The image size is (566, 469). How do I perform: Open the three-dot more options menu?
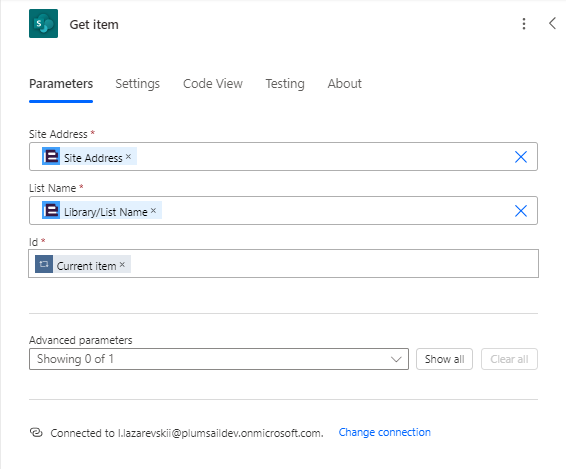coord(524,24)
